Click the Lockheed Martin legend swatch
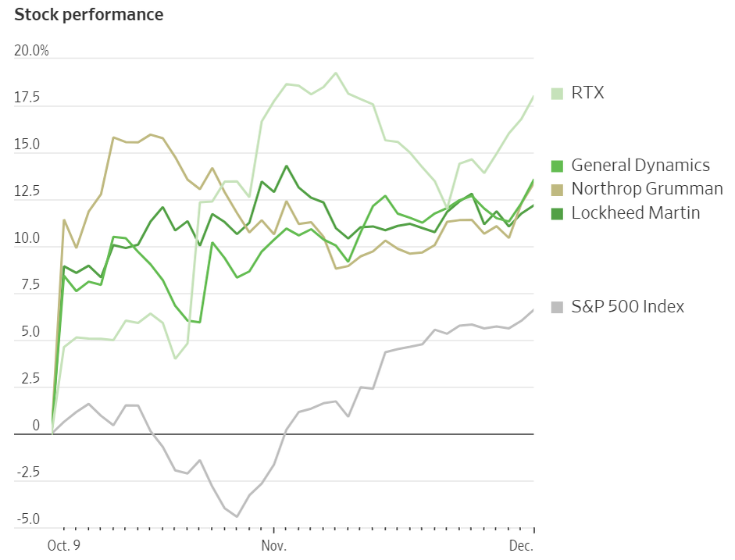This screenshot has width=735, height=560. 557,214
